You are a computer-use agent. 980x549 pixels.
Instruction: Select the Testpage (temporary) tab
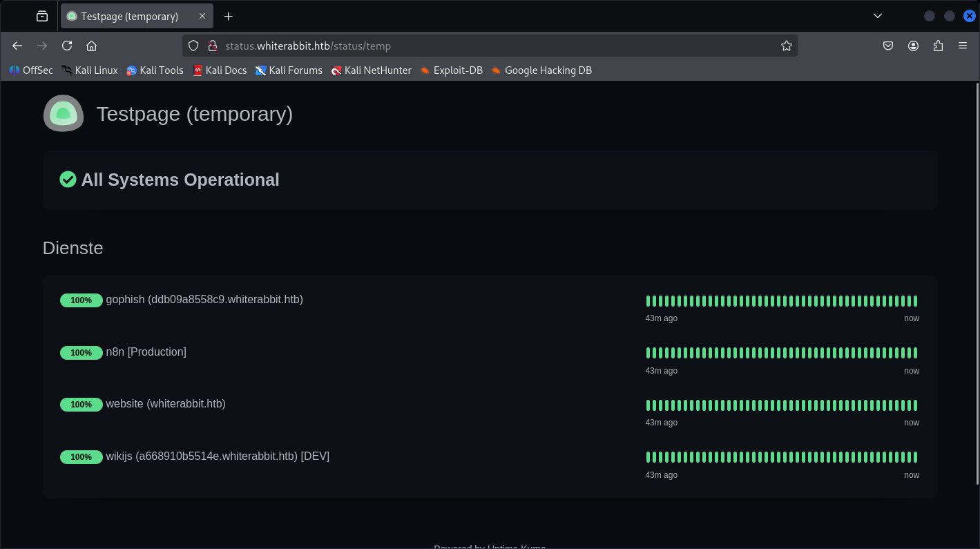click(x=129, y=16)
